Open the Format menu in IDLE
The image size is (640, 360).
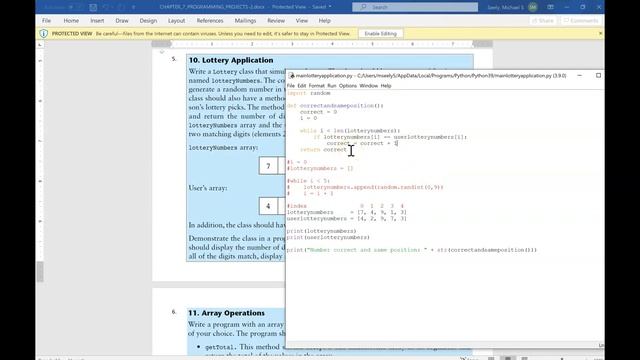pyautogui.click(x=316, y=86)
